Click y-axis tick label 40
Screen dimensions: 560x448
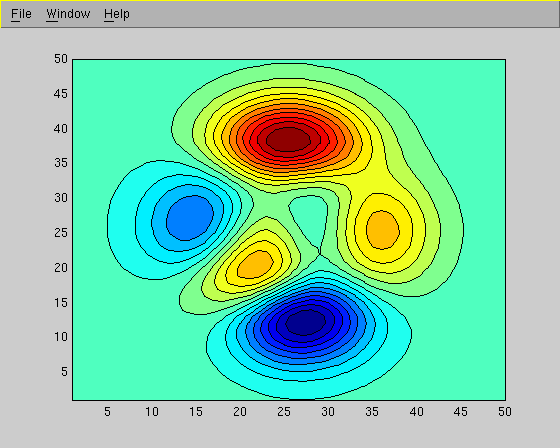pyautogui.click(x=61, y=128)
